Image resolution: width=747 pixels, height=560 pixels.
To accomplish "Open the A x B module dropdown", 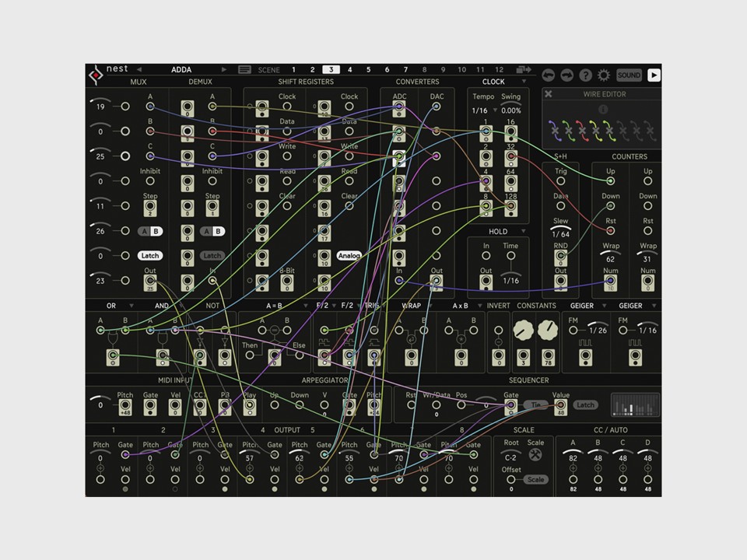I will pos(480,306).
